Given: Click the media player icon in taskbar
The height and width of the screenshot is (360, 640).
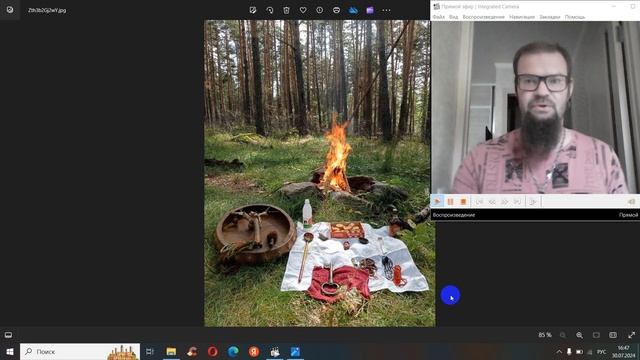Looking at the screenshot, I should click(x=275, y=351).
